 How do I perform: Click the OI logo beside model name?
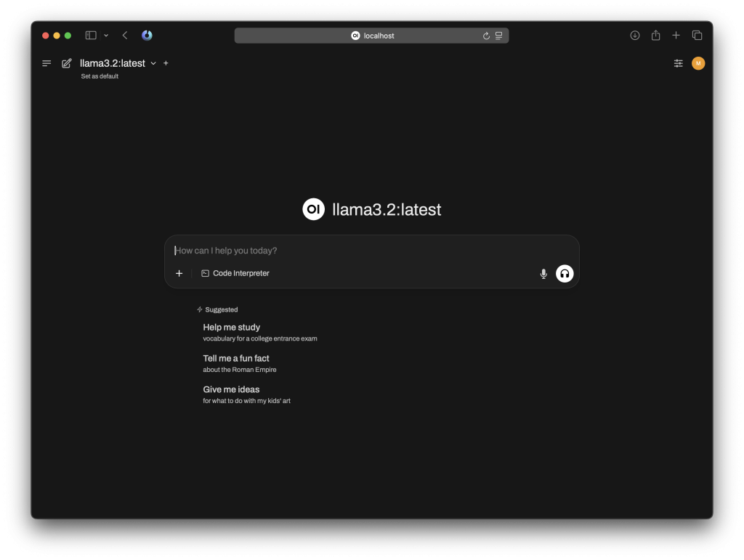point(313,209)
